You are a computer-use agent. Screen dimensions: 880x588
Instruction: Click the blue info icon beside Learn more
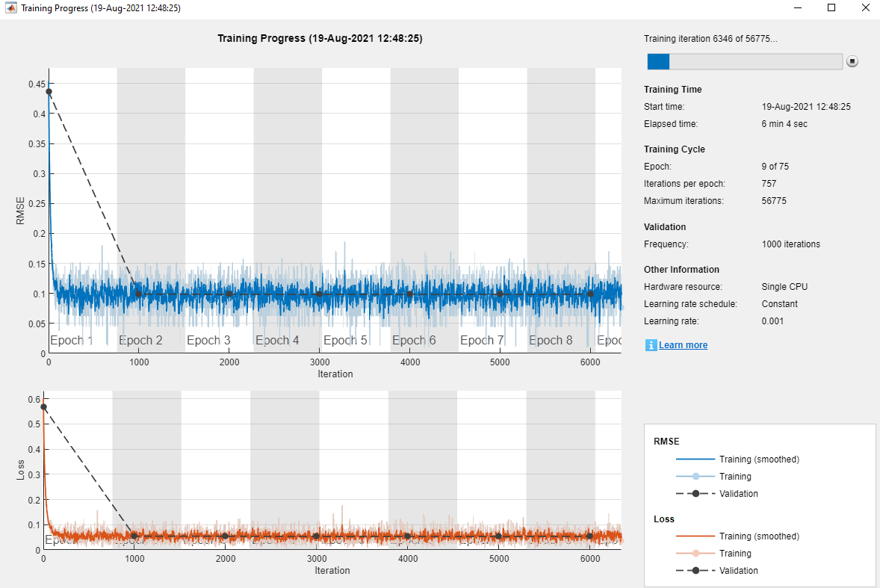[651, 345]
